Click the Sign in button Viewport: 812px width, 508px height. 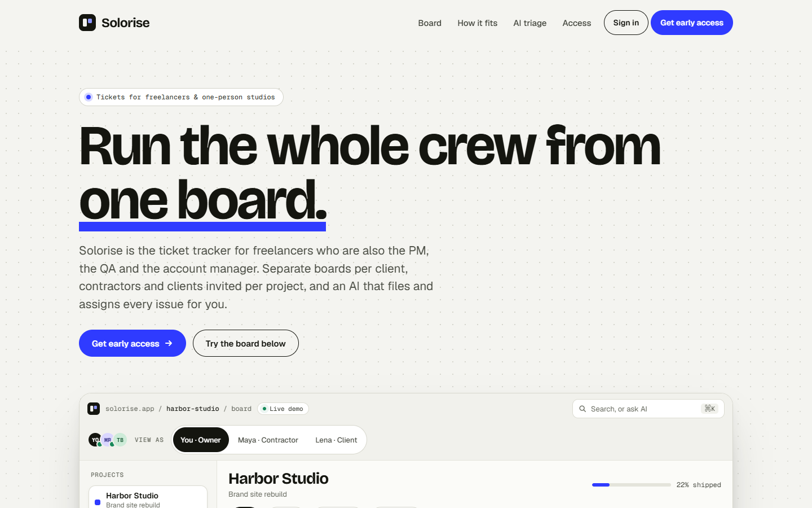[x=626, y=23]
